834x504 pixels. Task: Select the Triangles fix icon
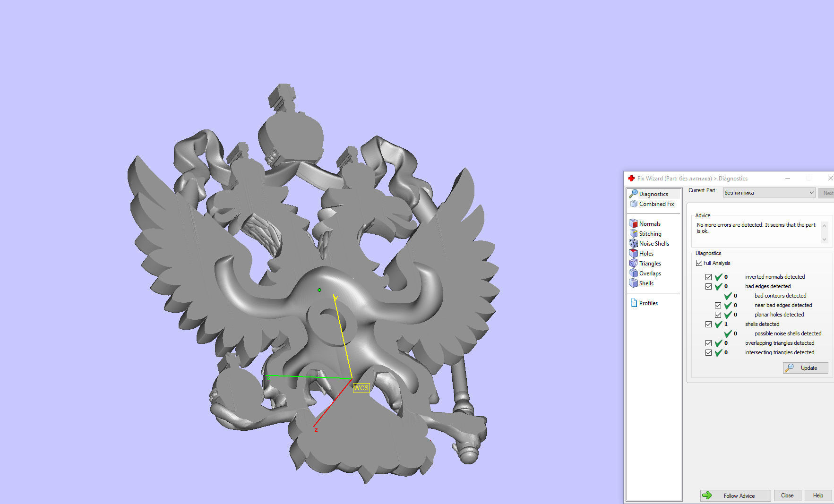pyautogui.click(x=634, y=263)
